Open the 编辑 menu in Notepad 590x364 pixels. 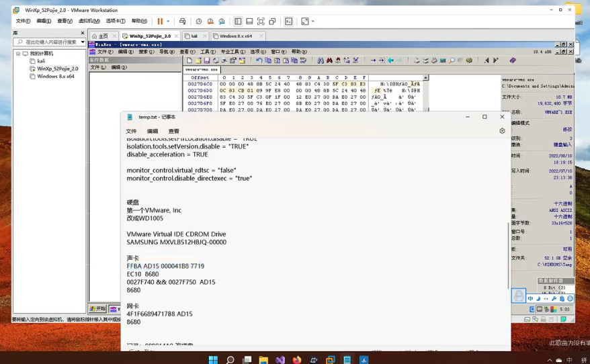point(153,131)
